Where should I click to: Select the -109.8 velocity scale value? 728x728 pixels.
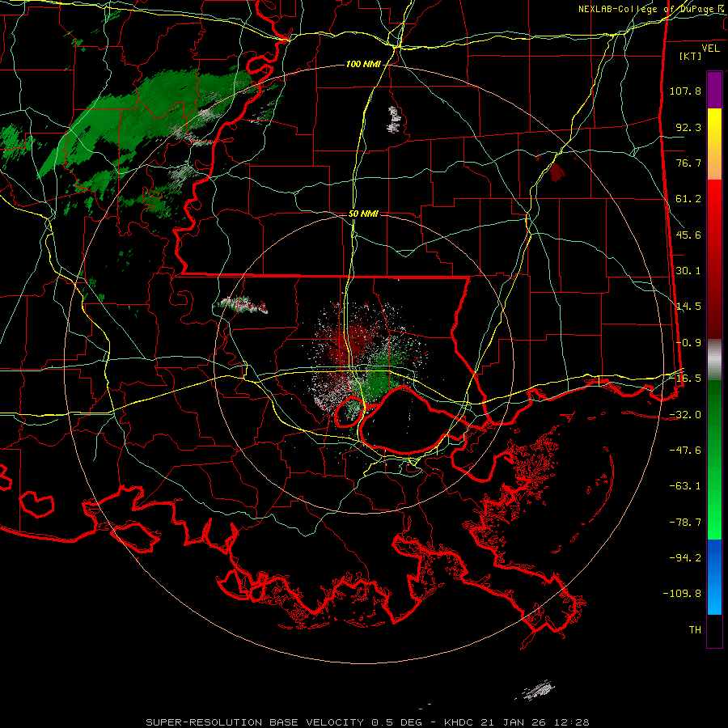click(x=683, y=594)
